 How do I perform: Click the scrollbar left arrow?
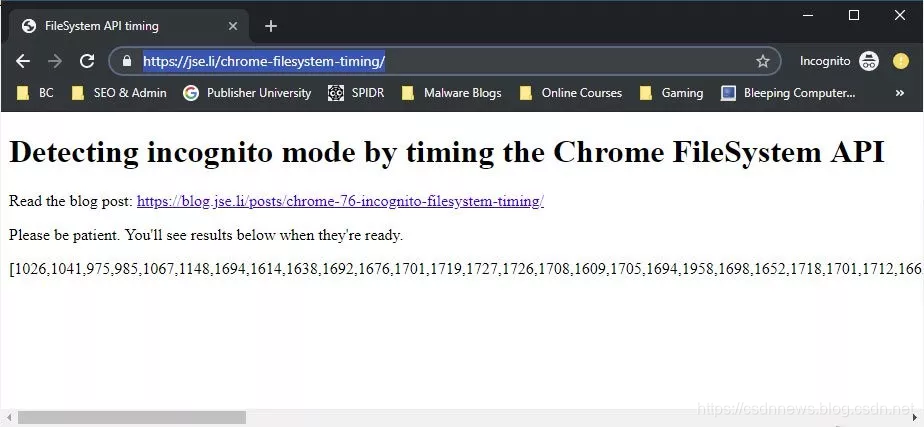click(8, 418)
